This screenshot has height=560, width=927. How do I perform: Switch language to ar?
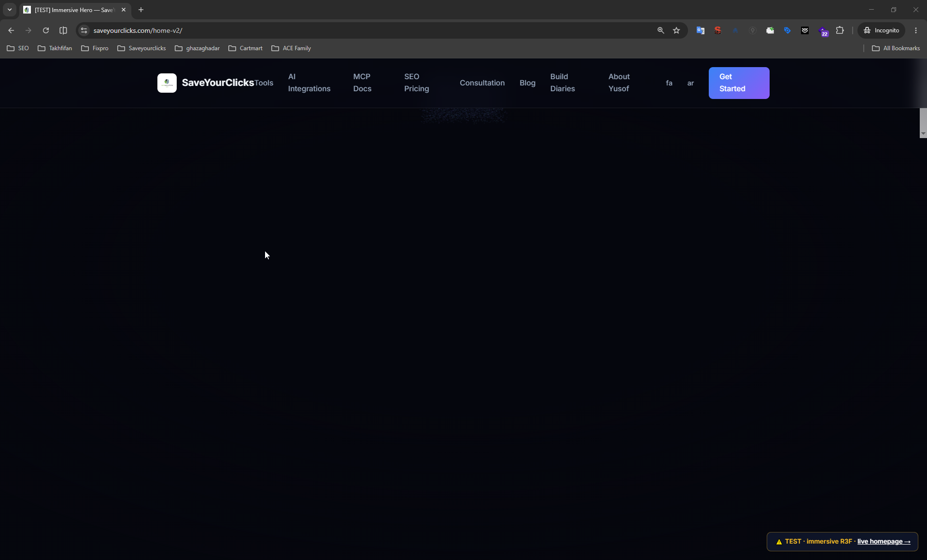pos(690,83)
